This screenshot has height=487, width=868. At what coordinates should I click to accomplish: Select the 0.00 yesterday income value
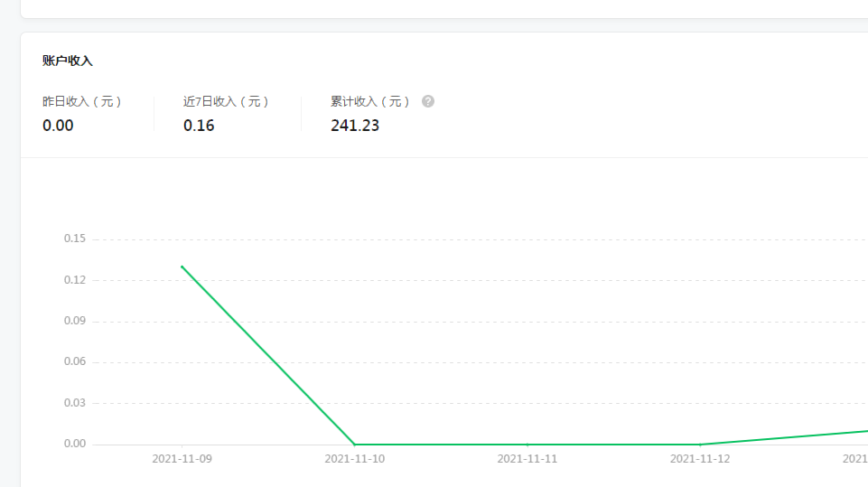point(58,126)
